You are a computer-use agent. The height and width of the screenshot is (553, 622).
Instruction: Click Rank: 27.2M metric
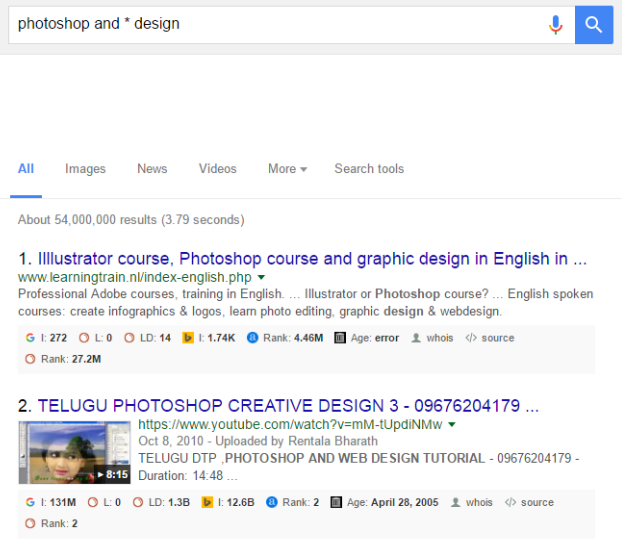tap(63, 359)
